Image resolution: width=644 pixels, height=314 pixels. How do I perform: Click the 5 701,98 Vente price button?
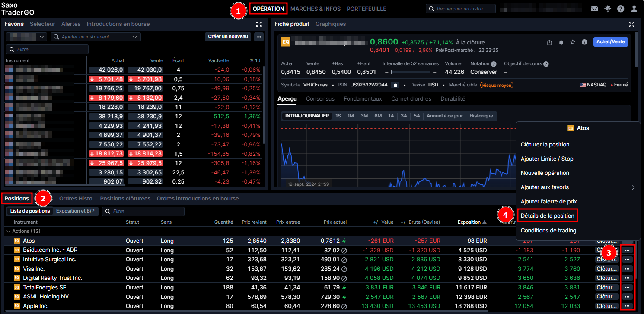(146, 79)
